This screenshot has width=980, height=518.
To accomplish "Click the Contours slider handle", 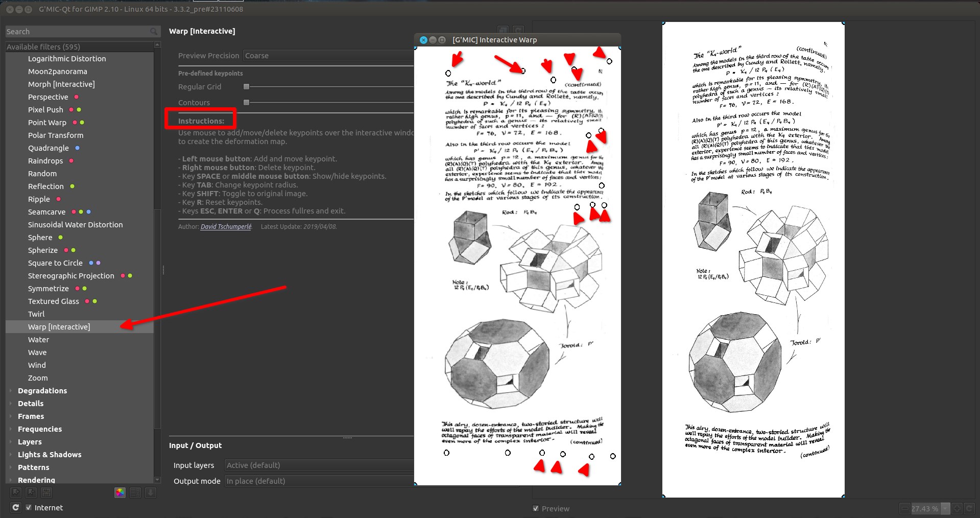I will [246, 103].
